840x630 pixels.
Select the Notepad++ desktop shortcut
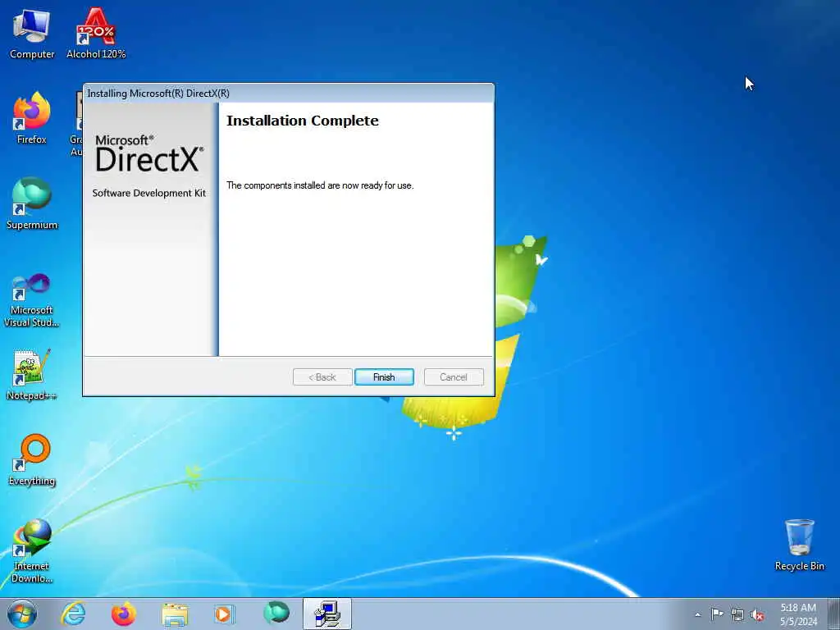point(32,375)
